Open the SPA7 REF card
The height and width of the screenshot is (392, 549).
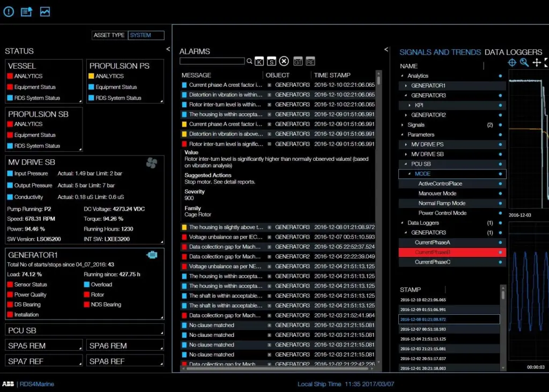coord(44,361)
